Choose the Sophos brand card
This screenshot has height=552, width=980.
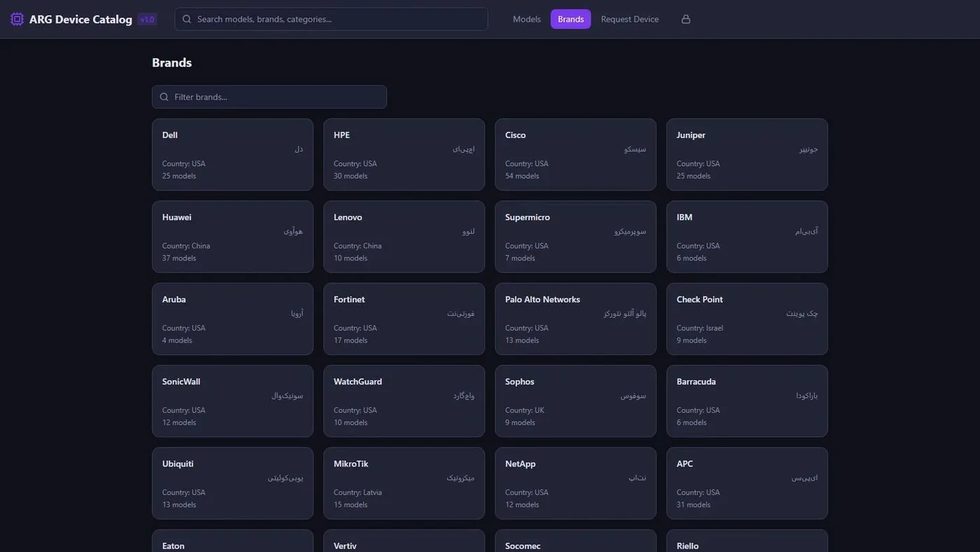[x=575, y=401]
